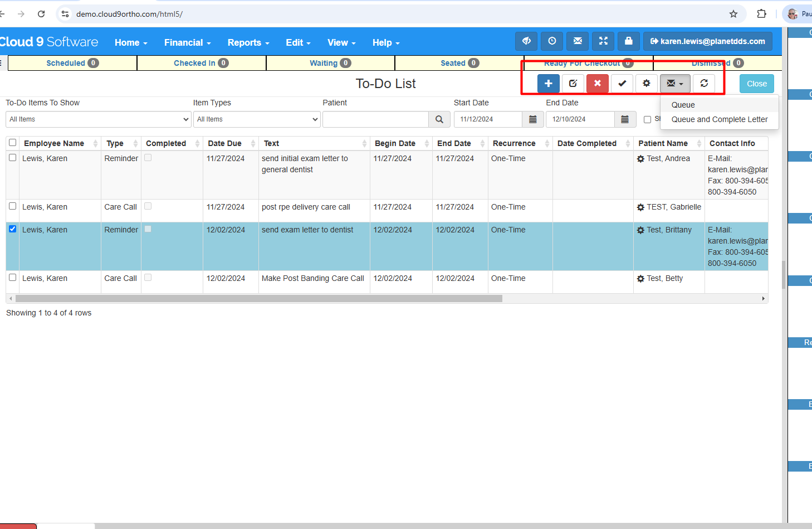Search patient with magnifier button
812x529 pixels.
(439, 119)
